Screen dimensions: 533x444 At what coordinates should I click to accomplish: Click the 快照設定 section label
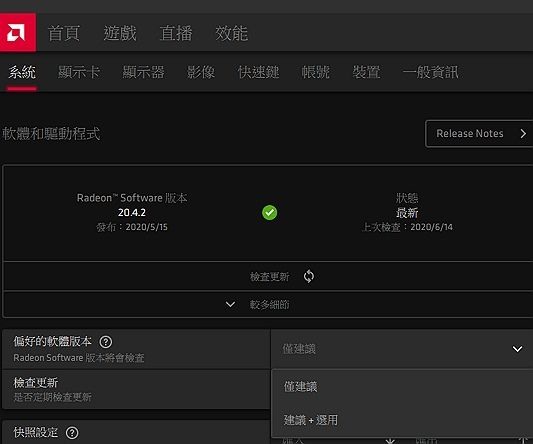tap(36, 432)
